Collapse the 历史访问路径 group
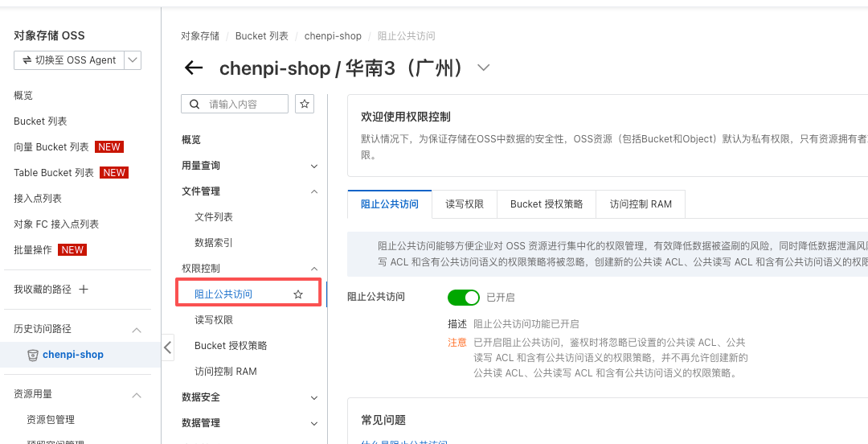 click(x=136, y=329)
